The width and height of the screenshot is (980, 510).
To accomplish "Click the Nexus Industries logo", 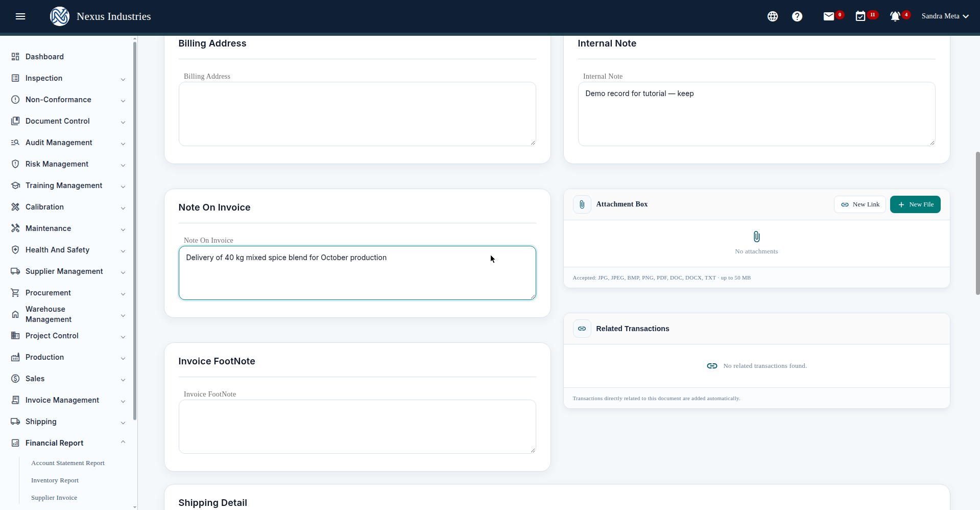I will point(60,16).
